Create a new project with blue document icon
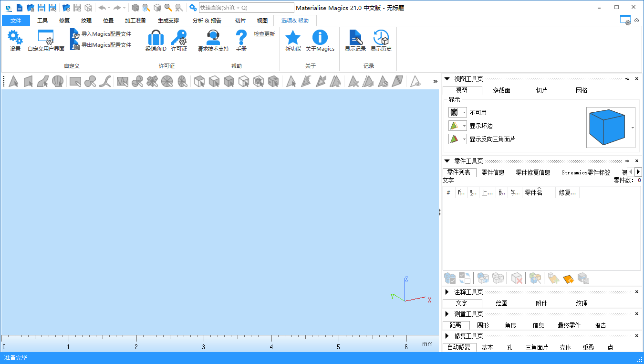 20,7
